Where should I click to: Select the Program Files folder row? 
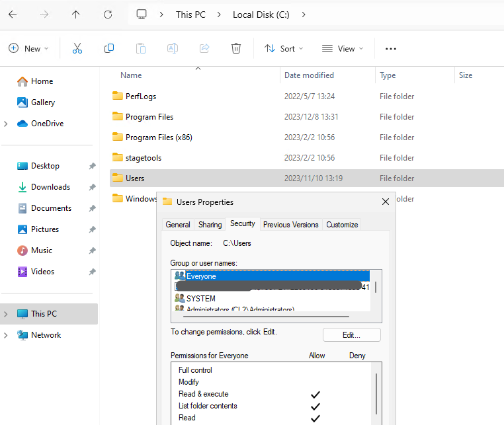[x=307, y=117]
